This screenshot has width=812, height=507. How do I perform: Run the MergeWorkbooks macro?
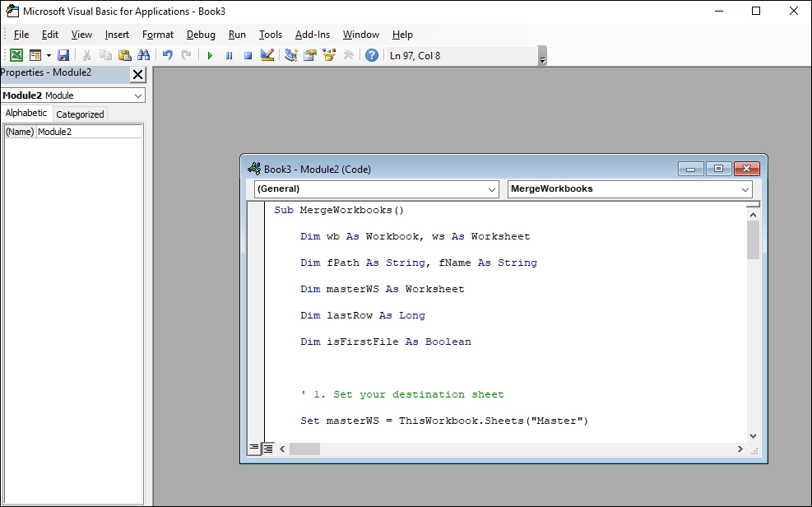[210, 54]
